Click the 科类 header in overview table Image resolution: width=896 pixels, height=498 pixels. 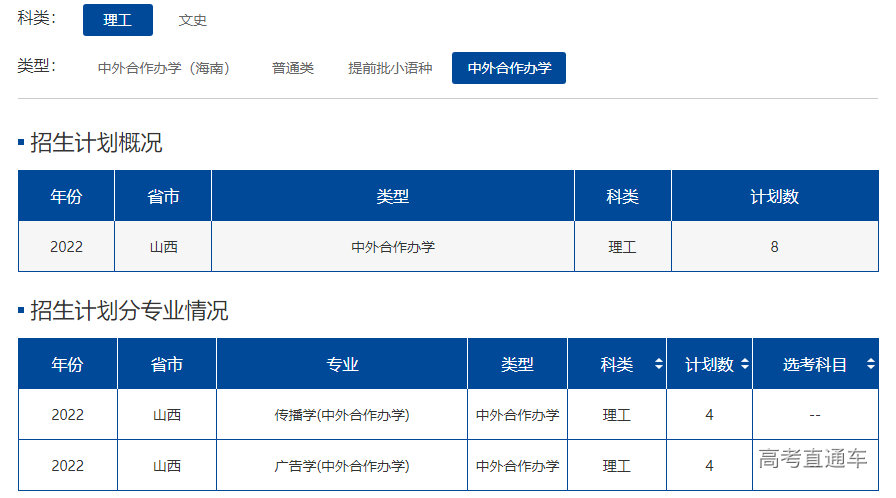tap(622, 196)
